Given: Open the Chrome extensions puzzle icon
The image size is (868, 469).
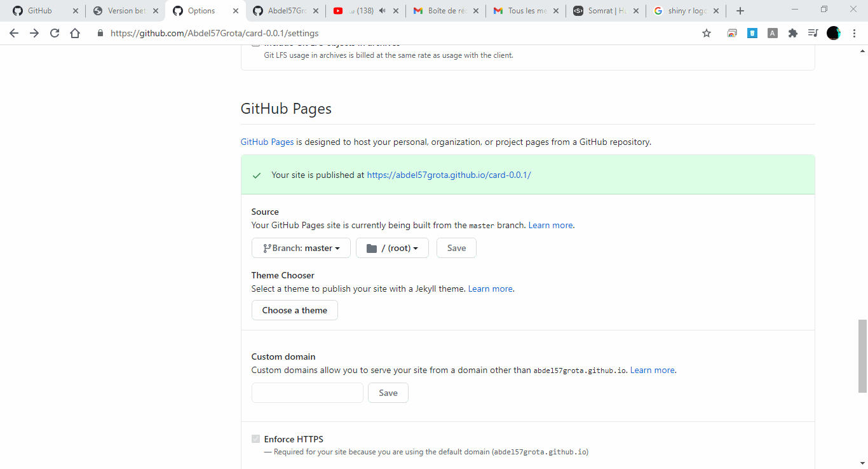Looking at the screenshot, I should point(793,33).
